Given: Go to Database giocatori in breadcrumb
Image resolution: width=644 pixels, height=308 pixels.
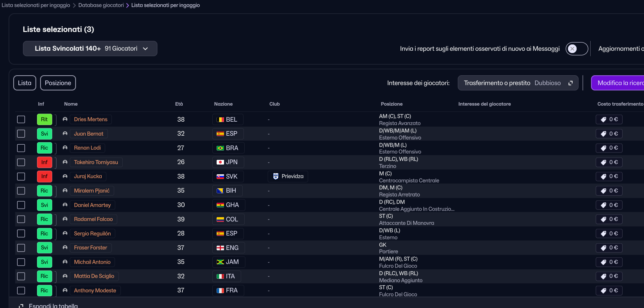Looking at the screenshot, I should point(101,5).
